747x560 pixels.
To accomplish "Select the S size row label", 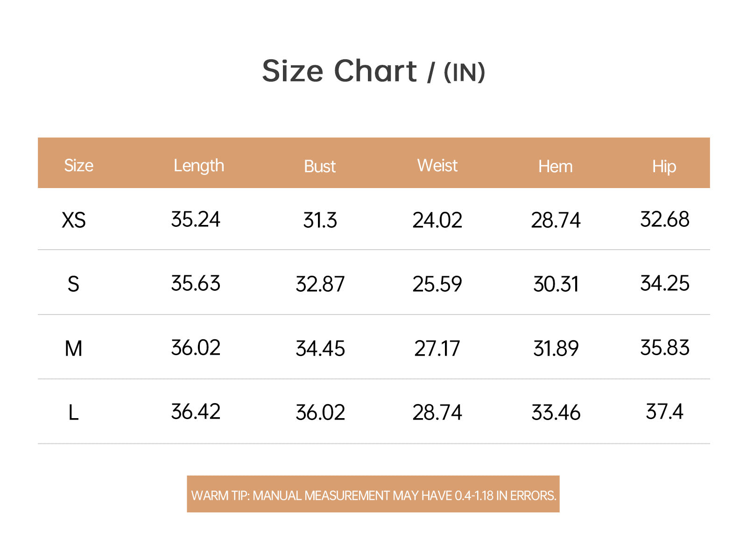I will (73, 284).
